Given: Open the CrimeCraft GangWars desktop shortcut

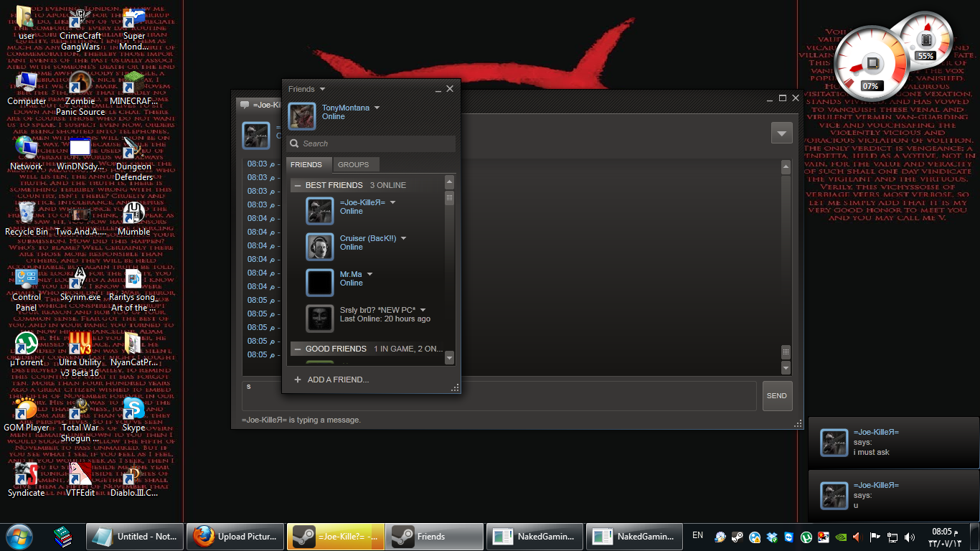Looking at the screenshot, I should coord(80,29).
